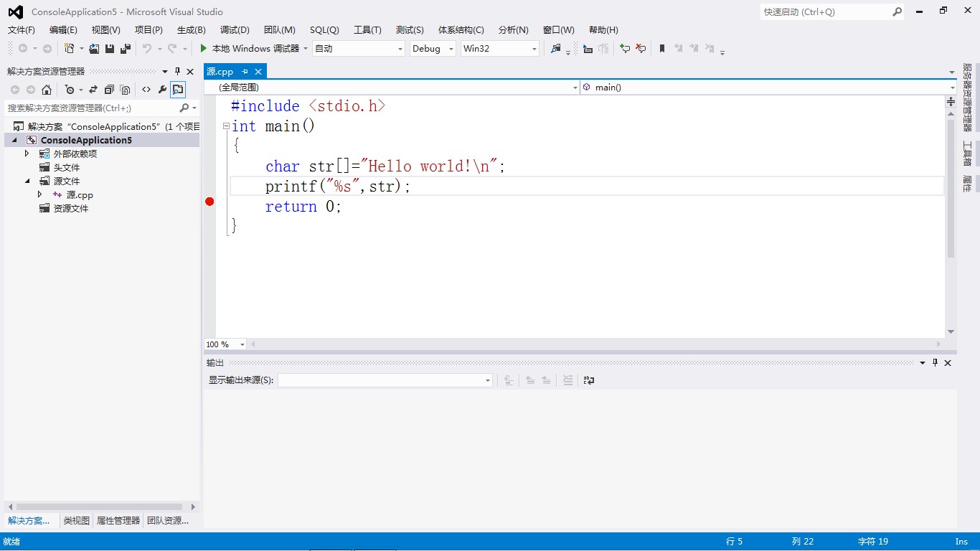
Task: Open the Win32 platform dropdown
Action: click(x=499, y=48)
